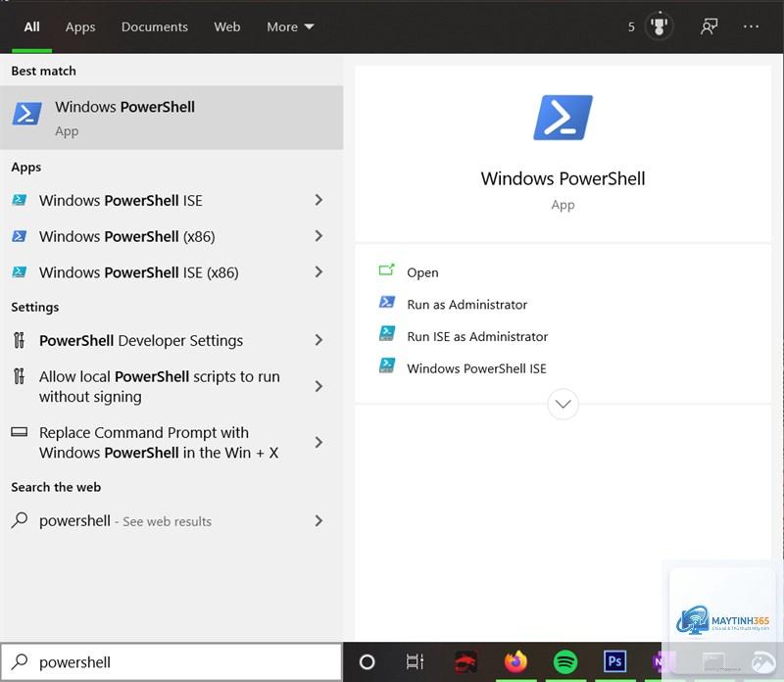The image size is (784, 682).
Task: Click the PowerShell Developer Settings tools icon
Action: [x=19, y=340]
